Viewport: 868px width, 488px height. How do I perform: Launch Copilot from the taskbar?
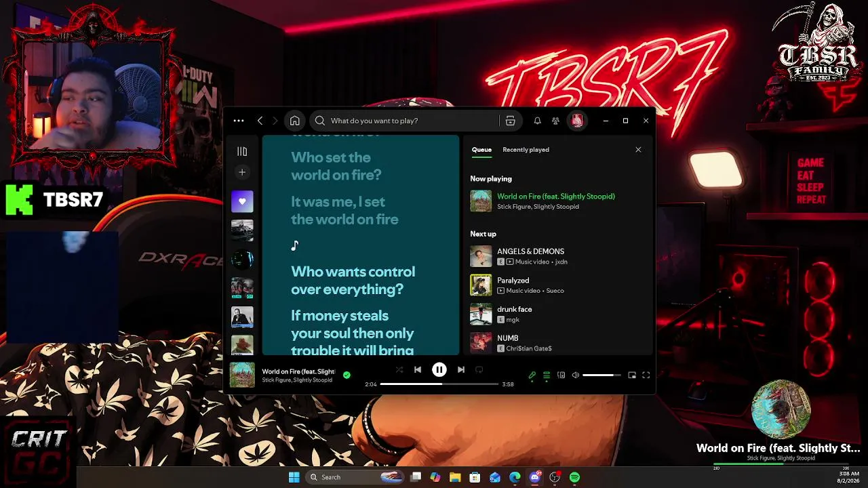[x=435, y=477]
